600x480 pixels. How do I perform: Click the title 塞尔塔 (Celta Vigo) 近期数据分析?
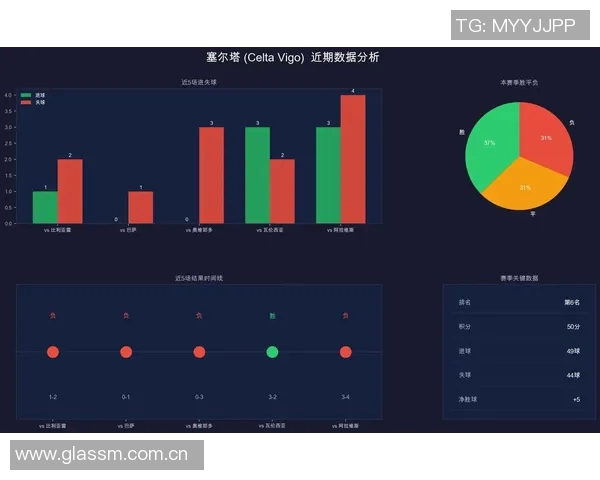click(x=293, y=57)
